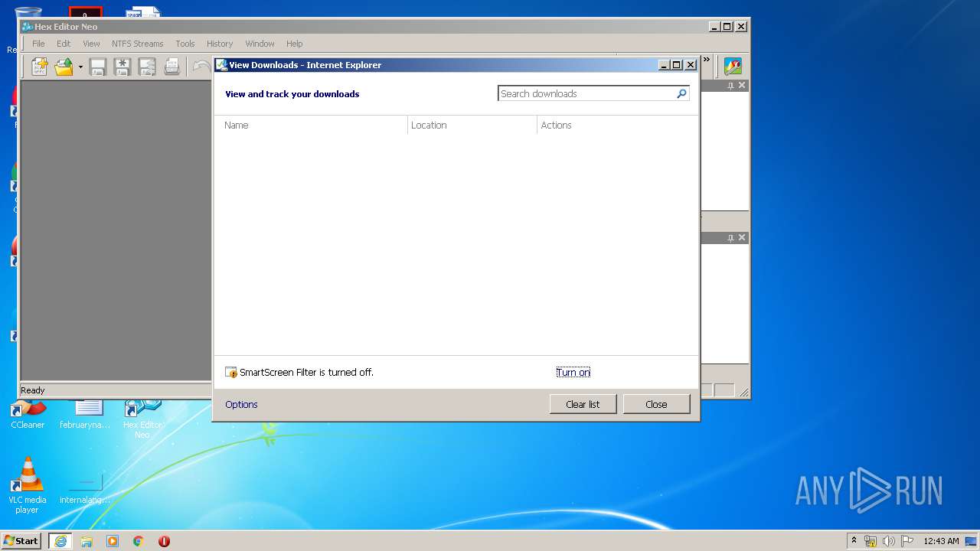Click the magnifier icon in Search downloads

(681, 93)
